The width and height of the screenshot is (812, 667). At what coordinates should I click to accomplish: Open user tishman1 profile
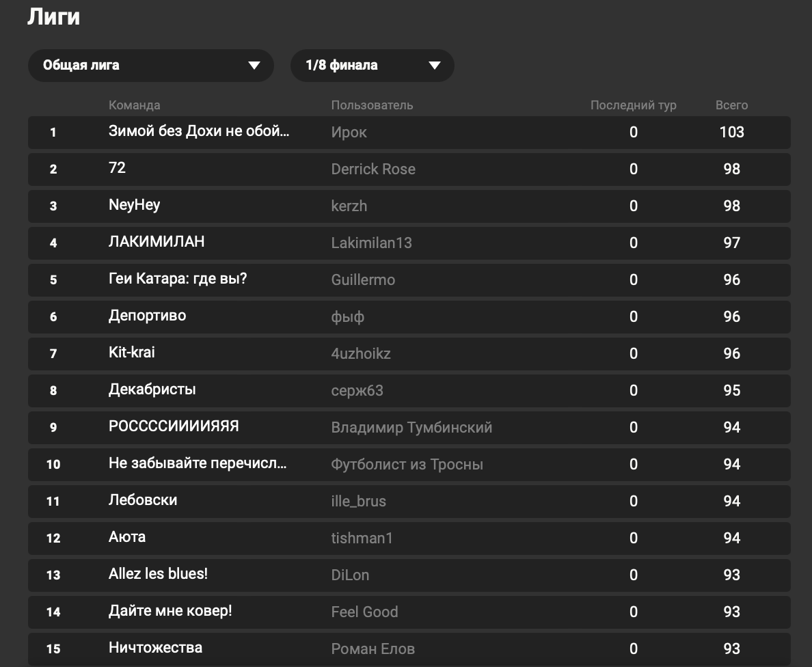tap(362, 538)
